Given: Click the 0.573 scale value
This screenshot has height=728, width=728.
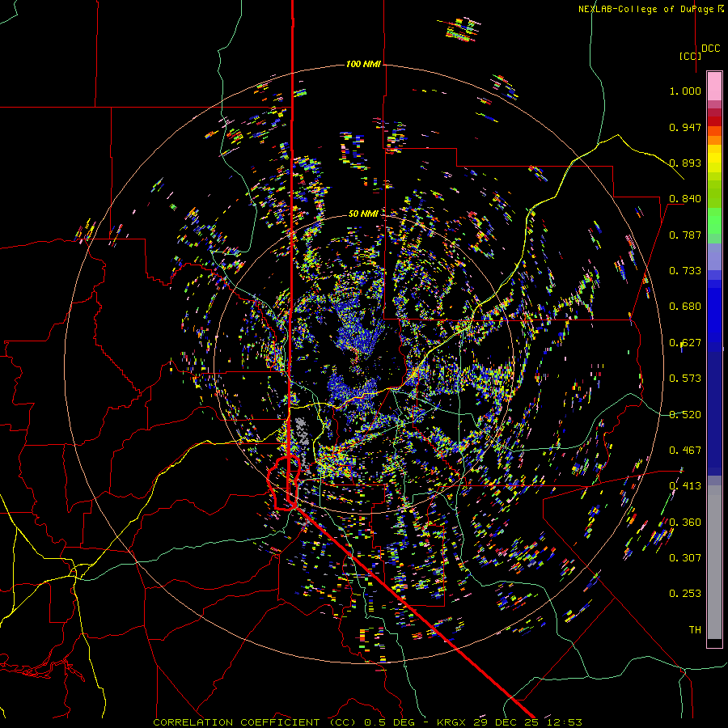Looking at the screenshot, I should pos(685,379).
